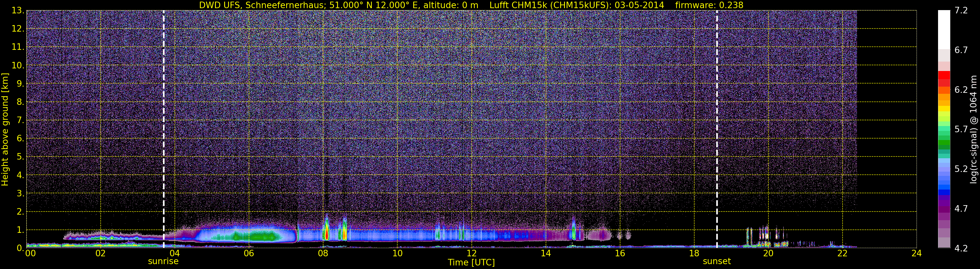Click the white top section of the colorbar
Image resolution: width=980 pixels, height=269 pixels.
(x=944, y=30)
